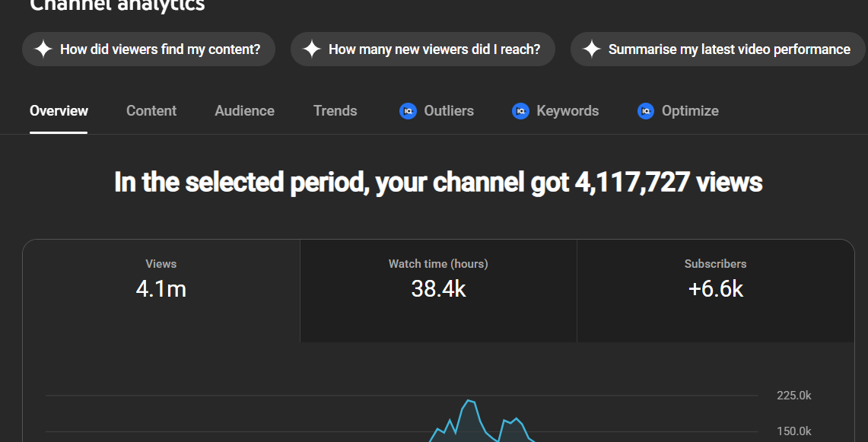Click the sparkle icon beside 'How many new viewers did I reach?'

point(312,49)
